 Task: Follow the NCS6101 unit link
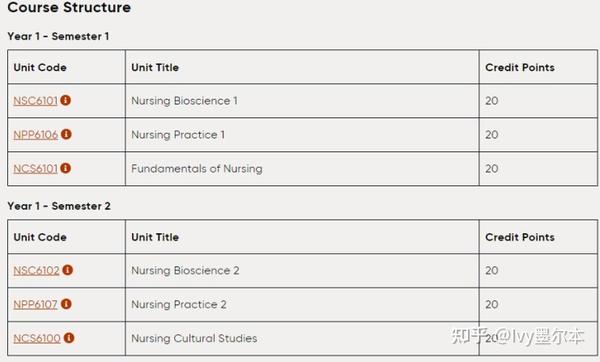click(36, 169)
